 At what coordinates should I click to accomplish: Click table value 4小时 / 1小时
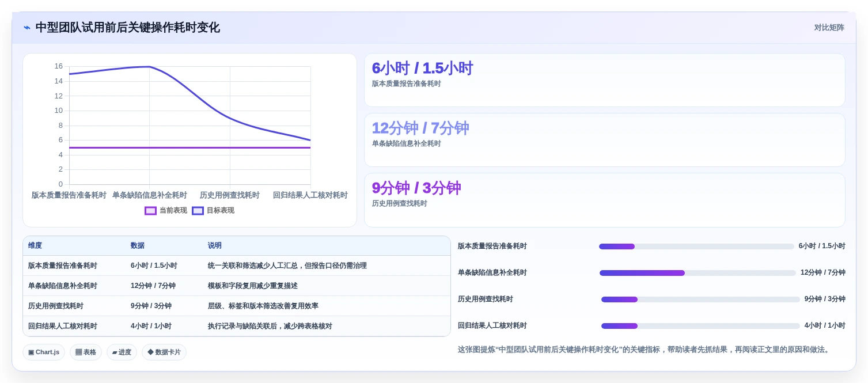tap(151, 326)
